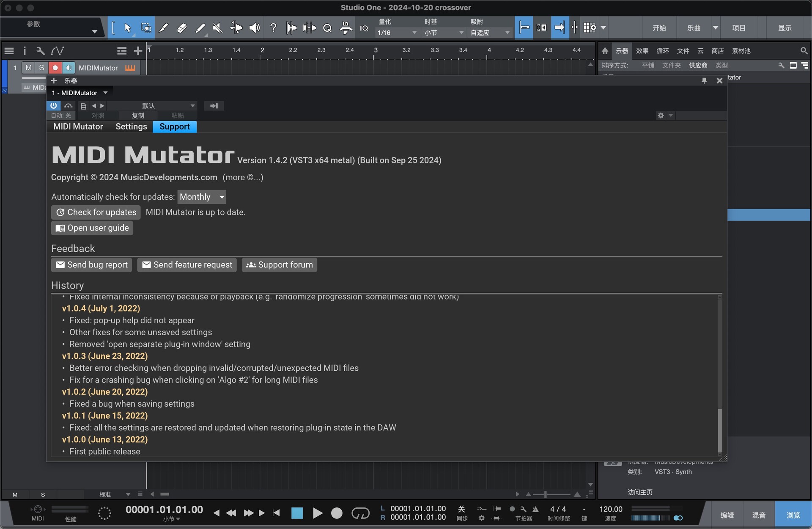Toggle monitor button on MIDIMutator track
This screenshot has height=529, width=812.
[x=68, y=68]
